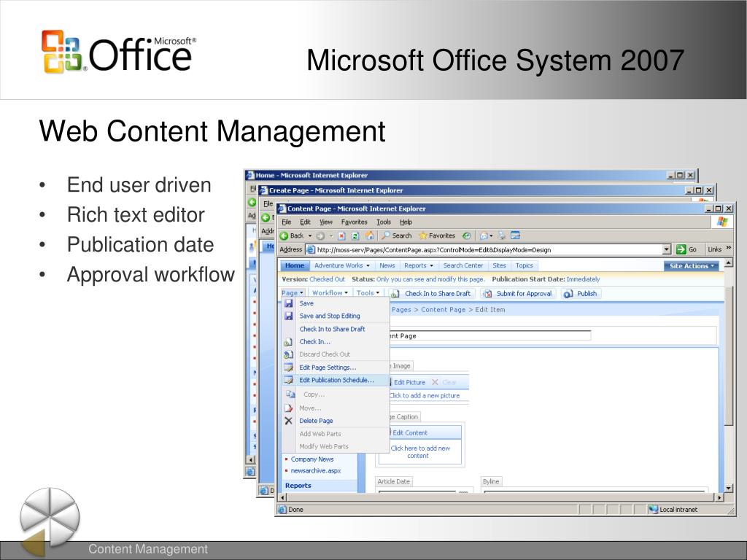Expand the Adventure Works navigation dropdown
Screen dimensions: 747x560
click(x=368, y=265)
